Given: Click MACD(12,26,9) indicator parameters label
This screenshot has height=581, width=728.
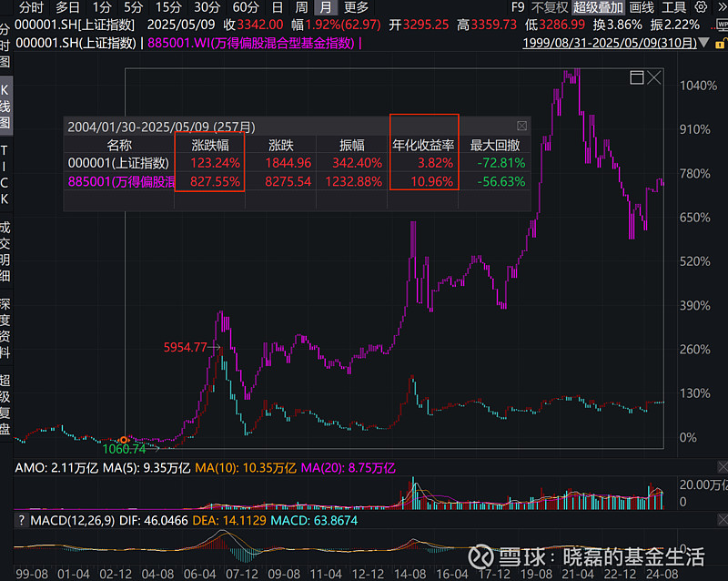Looking at the screenshot, I should coord(73,521).
